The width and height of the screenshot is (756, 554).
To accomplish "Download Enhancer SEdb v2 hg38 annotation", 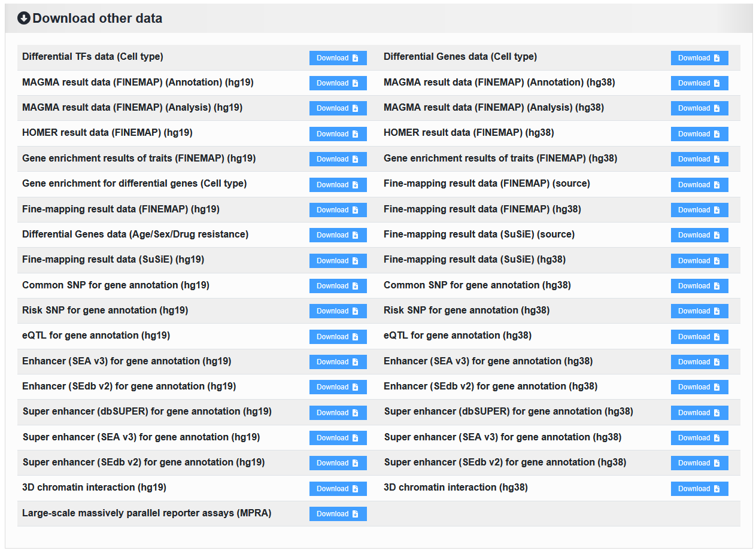I will coord(700,387).
